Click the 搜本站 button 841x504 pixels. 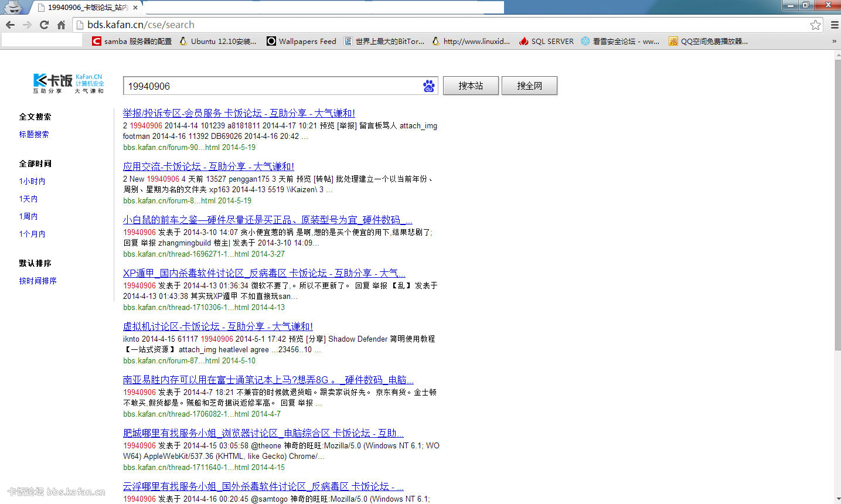(471, 86)
